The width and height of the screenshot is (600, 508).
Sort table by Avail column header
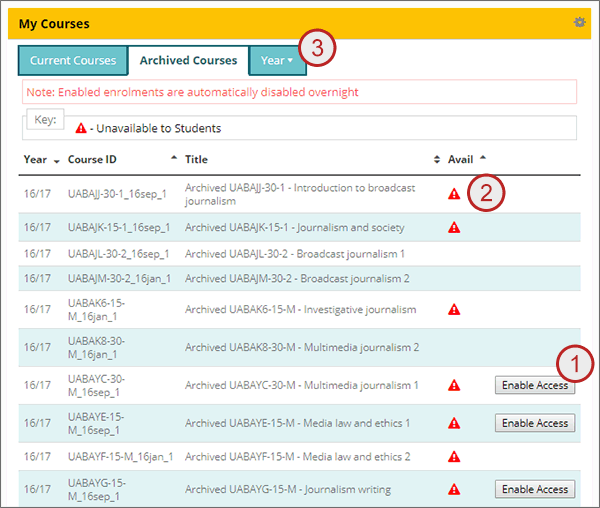pos(467,160)
